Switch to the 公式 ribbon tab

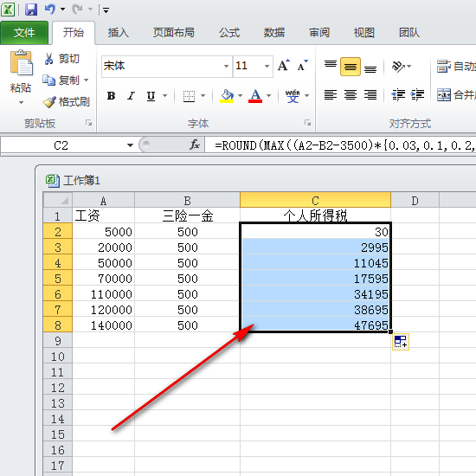coord(229,33)
